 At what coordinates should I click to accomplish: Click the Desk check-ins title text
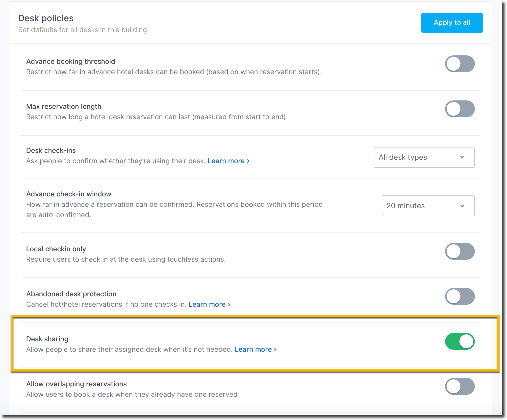pyautogui.click(x=51, y=150)
